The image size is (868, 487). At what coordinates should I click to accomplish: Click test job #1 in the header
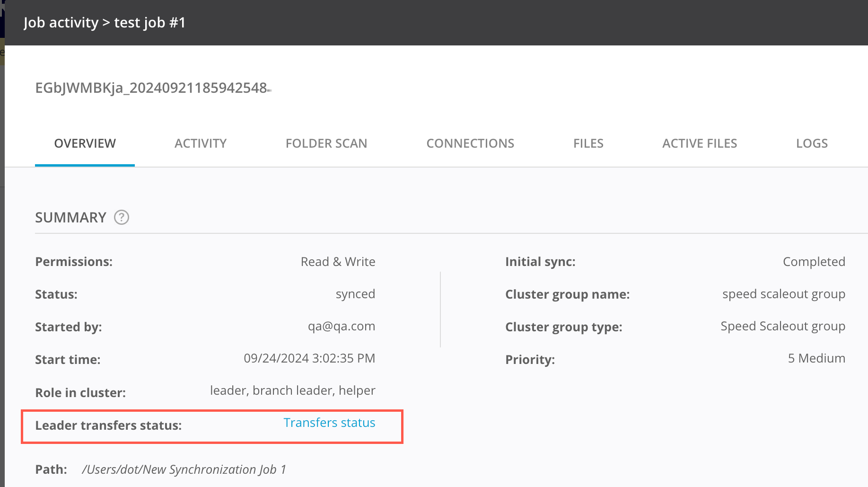tap(150, 23)
